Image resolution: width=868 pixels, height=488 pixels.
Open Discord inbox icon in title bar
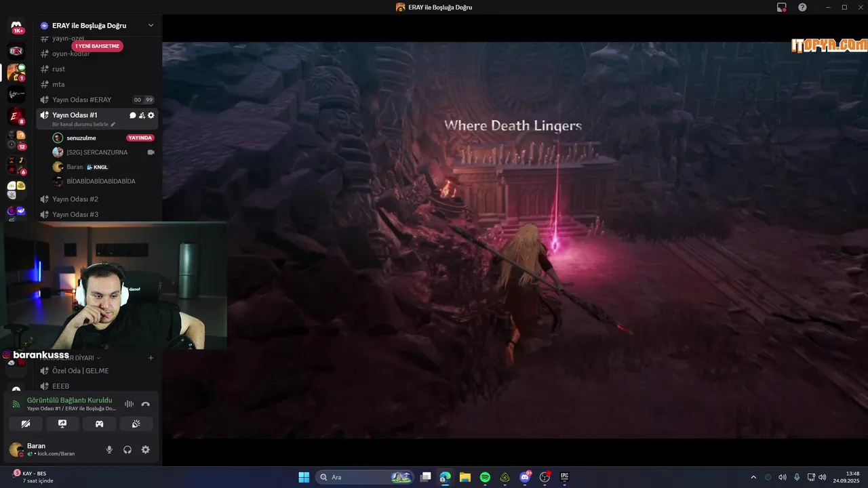(782, 7)
